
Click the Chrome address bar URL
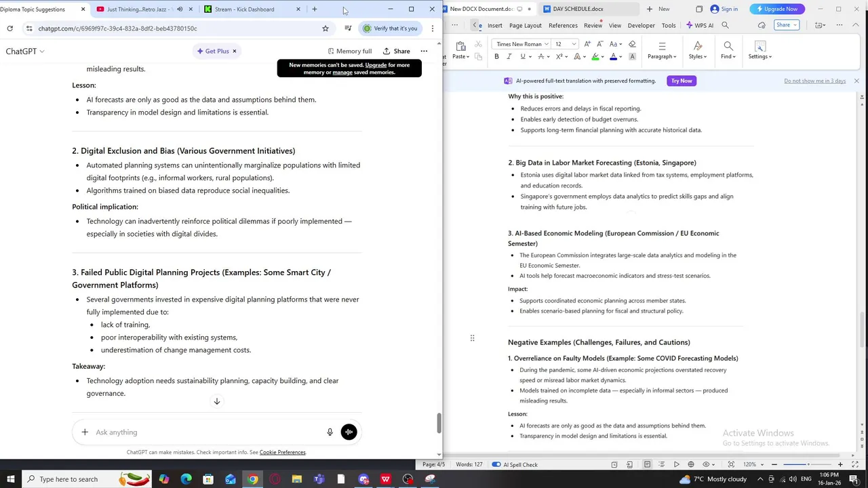117,28
